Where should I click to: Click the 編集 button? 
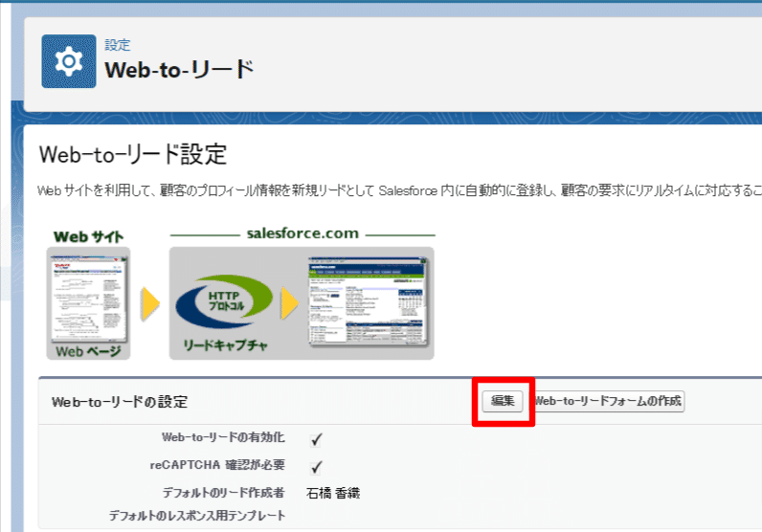coord(503,401)
